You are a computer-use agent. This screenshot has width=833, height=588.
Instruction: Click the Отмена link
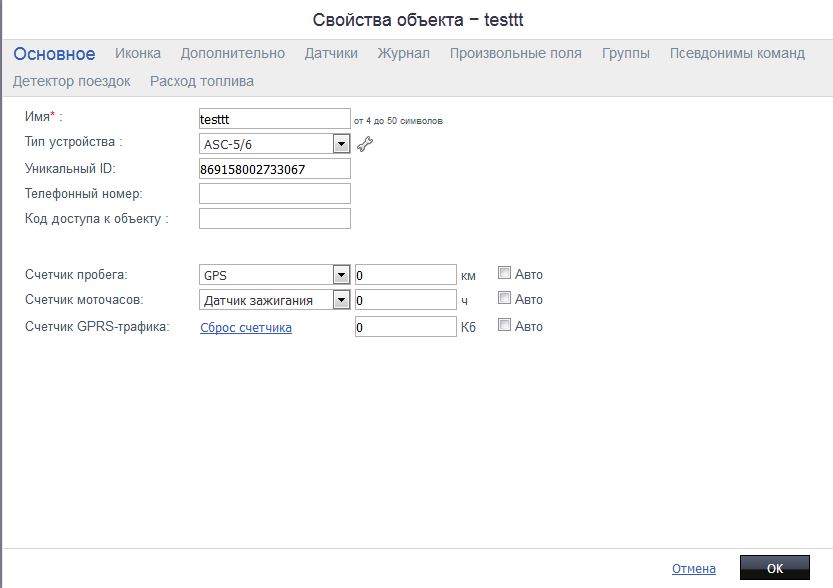point(693,569)
